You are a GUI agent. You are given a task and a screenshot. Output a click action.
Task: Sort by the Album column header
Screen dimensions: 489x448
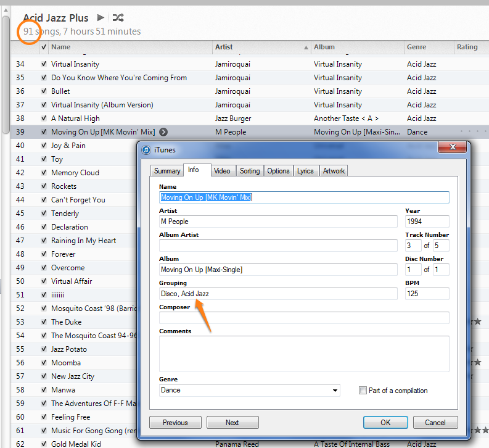[x=358, y=47]
